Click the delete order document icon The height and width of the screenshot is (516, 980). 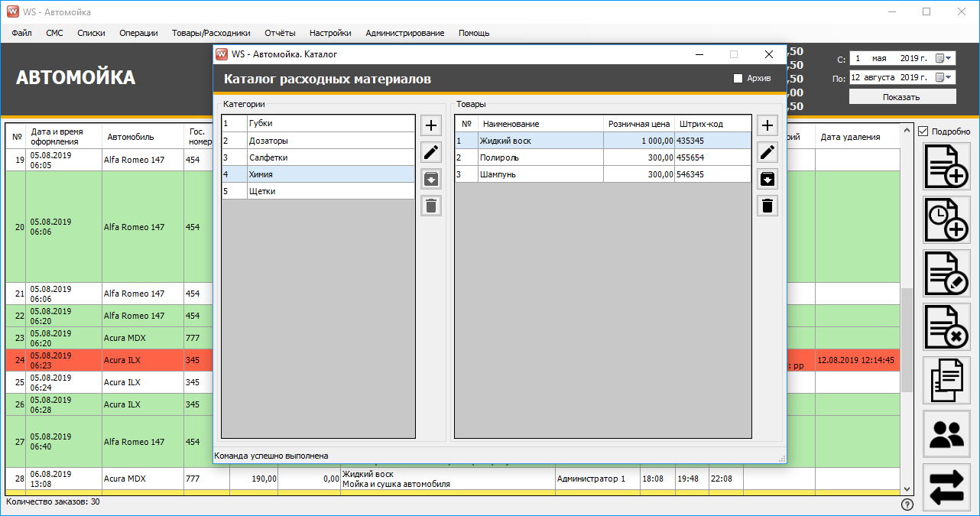click(946, 326)
